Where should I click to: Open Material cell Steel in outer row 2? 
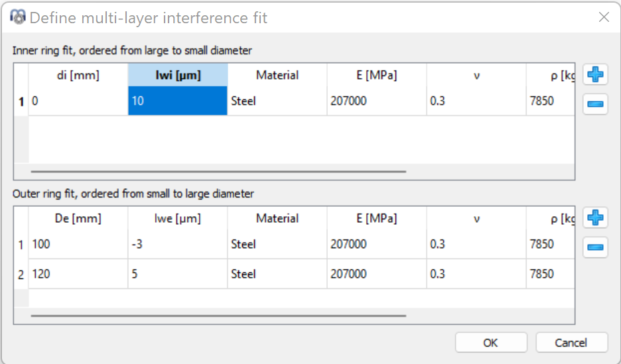(x=277, y=274)
